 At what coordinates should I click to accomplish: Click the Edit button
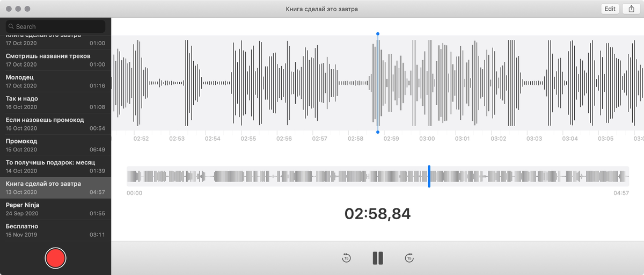[x=610, y=9]
